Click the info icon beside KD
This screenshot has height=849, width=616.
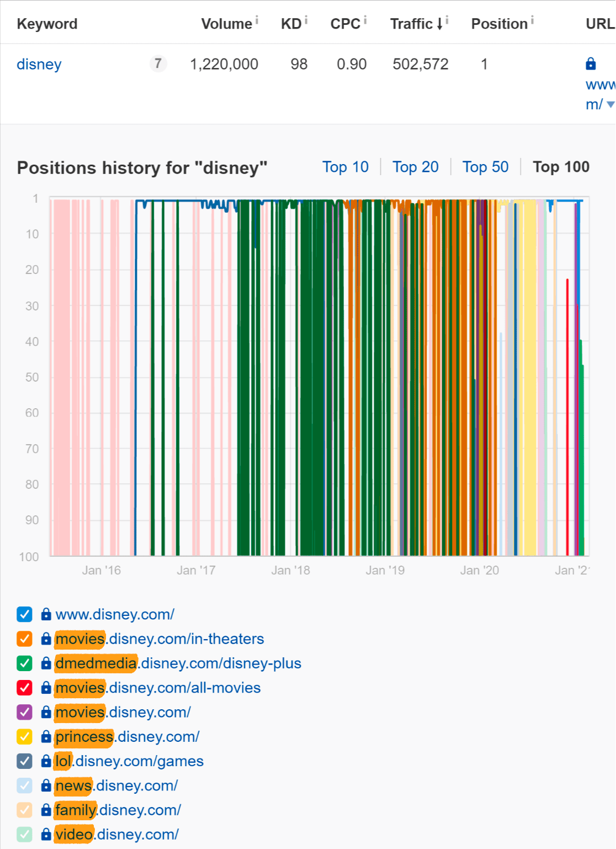click(x=306, y=20)
